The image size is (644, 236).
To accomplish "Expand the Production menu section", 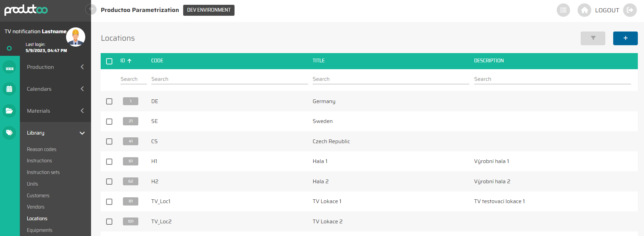I will tap(82, 67).
